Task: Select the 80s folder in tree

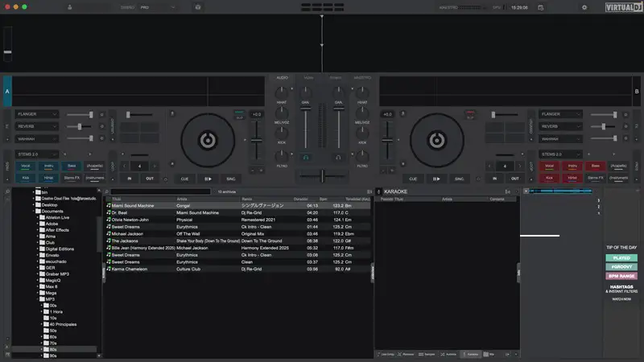Action: [53, 349]
